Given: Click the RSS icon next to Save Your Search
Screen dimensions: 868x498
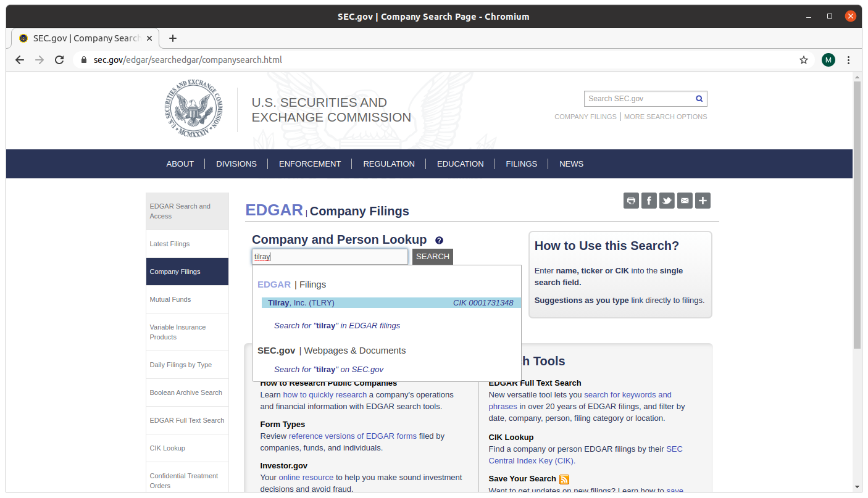Looking at the screenshot, I should click(564, 479).
